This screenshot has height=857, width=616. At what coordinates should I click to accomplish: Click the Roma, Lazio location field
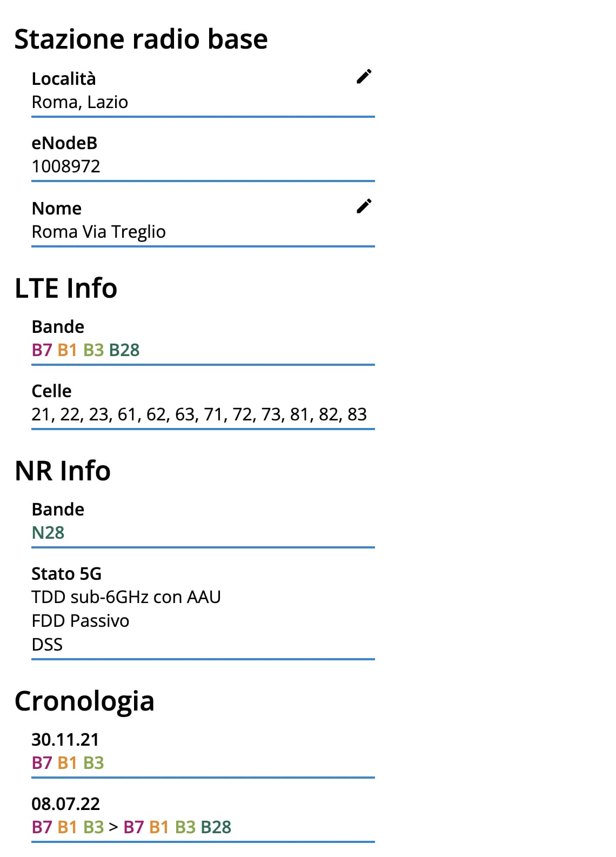click(x=80, y=102)
